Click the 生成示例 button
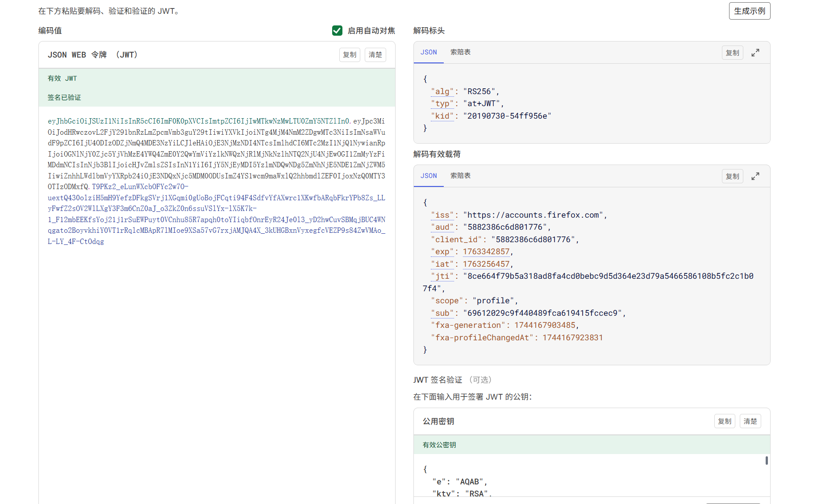This screenshot has height=504, width=817. [749, 11]
